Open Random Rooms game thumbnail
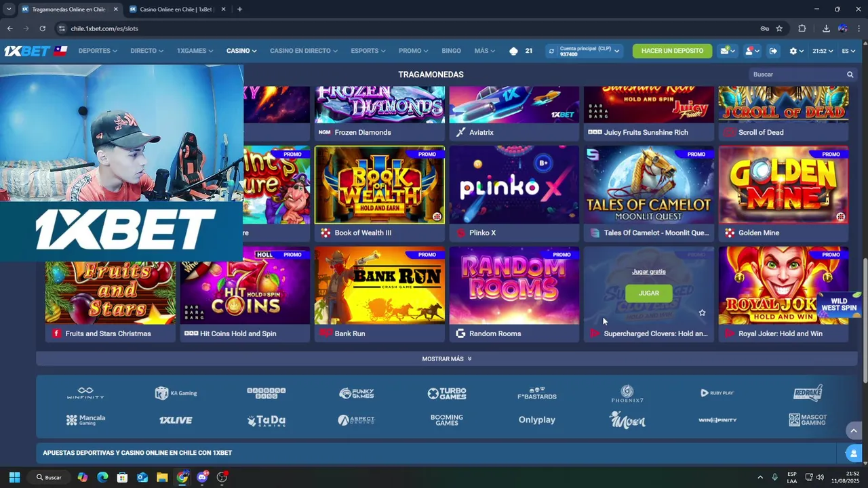The image size is (868, 488). 514,285
